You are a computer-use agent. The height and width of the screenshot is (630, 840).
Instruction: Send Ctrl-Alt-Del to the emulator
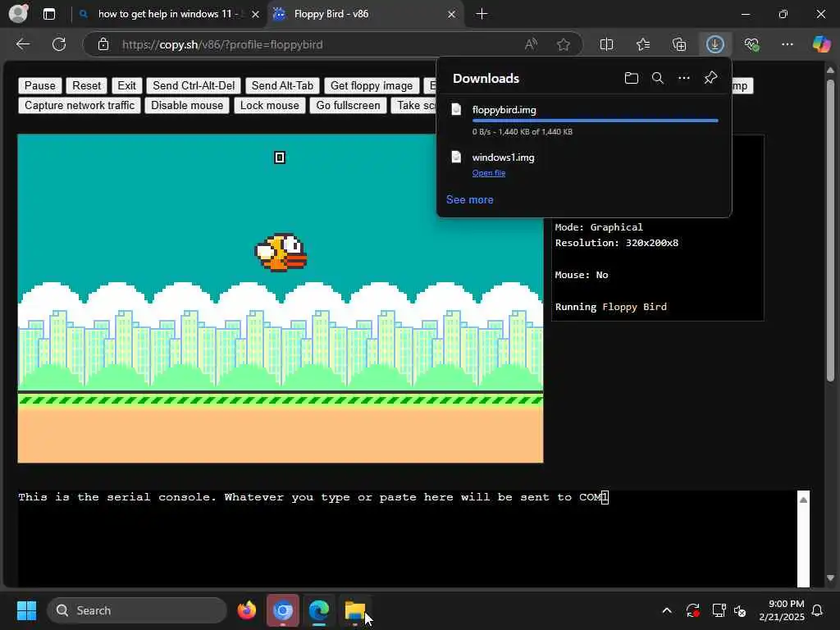click(194, 85)
